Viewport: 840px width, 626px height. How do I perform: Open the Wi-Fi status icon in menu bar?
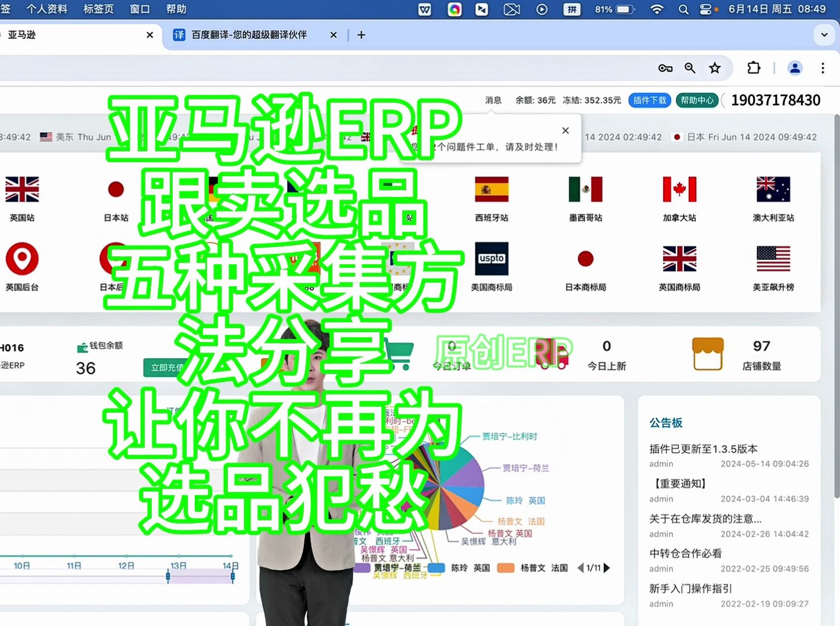pos(657,9)
